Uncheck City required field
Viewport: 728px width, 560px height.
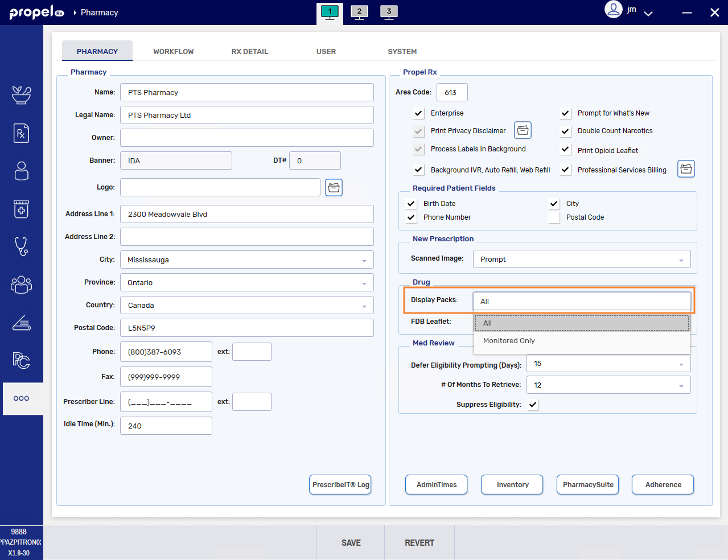tap(554, 203)
